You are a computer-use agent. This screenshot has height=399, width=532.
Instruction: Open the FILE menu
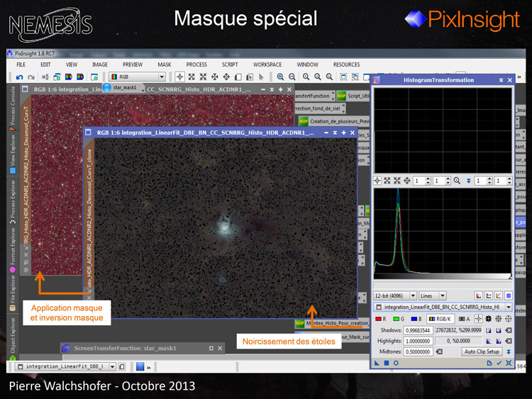point(21,64)
